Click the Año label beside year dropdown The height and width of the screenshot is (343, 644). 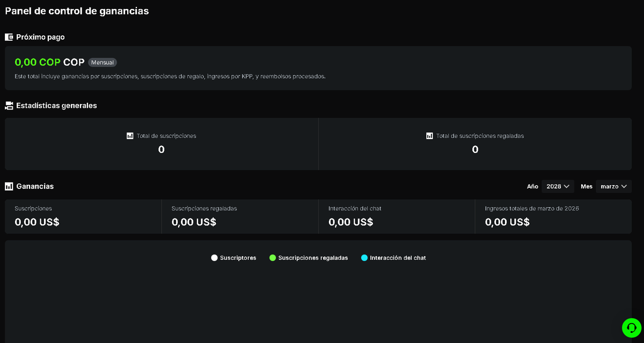tap(532, 186)
